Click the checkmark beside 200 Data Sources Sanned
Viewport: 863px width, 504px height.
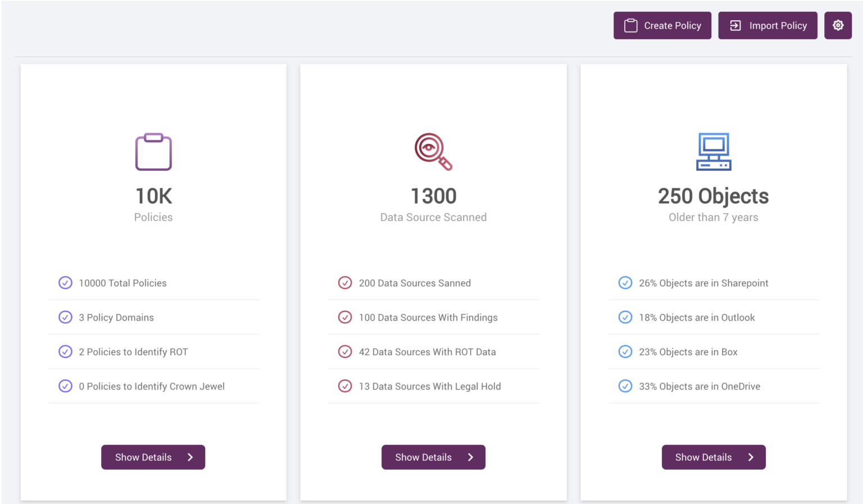345,283
